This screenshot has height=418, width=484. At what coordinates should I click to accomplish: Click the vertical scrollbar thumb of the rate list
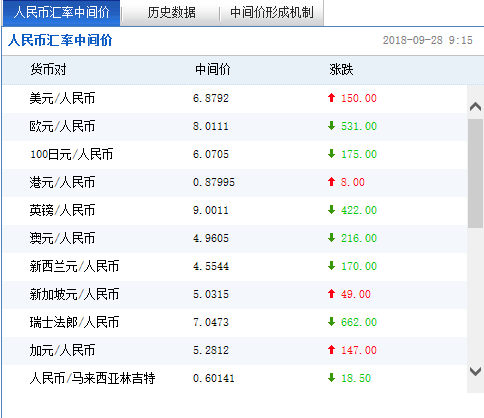pyautogui.click(x=475, y=173)
